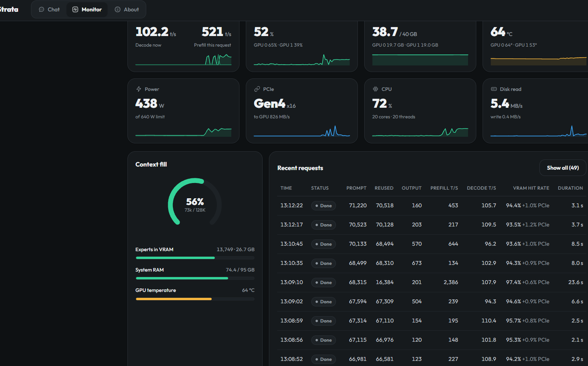The height and width of the screenshot is (366, 588).
Task: Click the chat bubble icon
Action: click(x=42, y=9)
